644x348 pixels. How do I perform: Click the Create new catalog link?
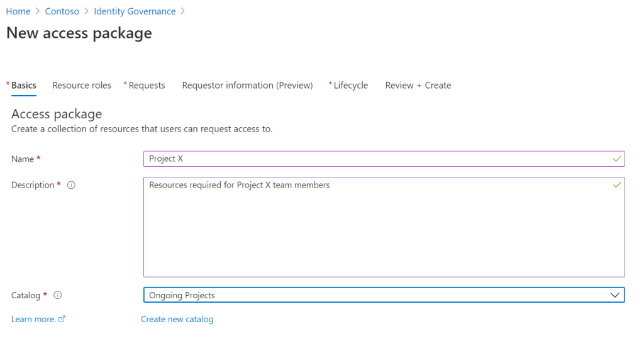point(177,319)
